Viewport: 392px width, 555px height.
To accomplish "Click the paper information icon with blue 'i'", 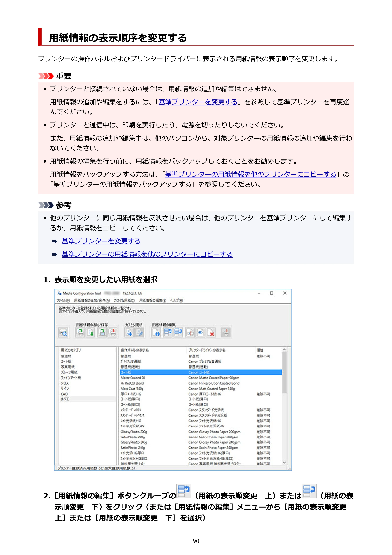I will click(156, 333).
